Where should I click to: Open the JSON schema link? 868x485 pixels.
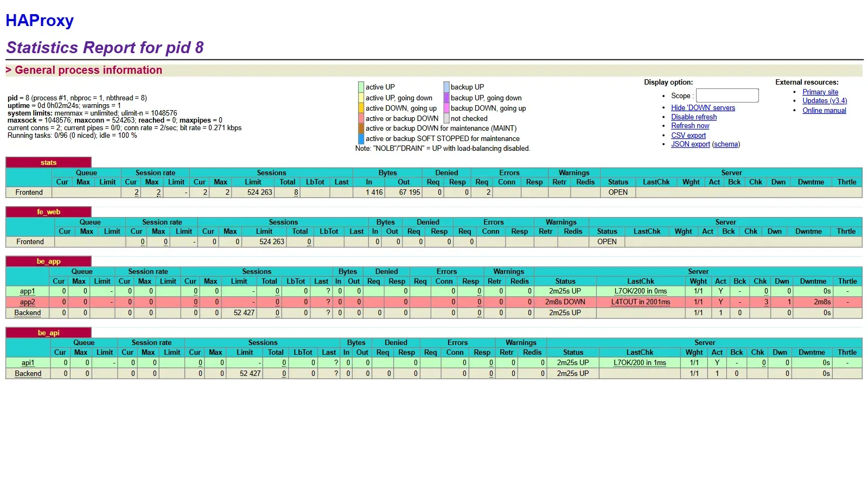click(726, 144)
